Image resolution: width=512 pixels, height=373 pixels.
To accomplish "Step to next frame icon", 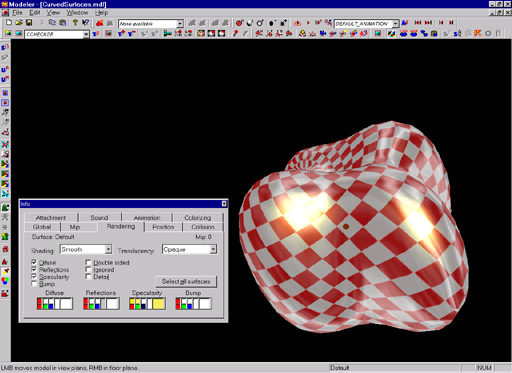I will [x=451, y=23].
